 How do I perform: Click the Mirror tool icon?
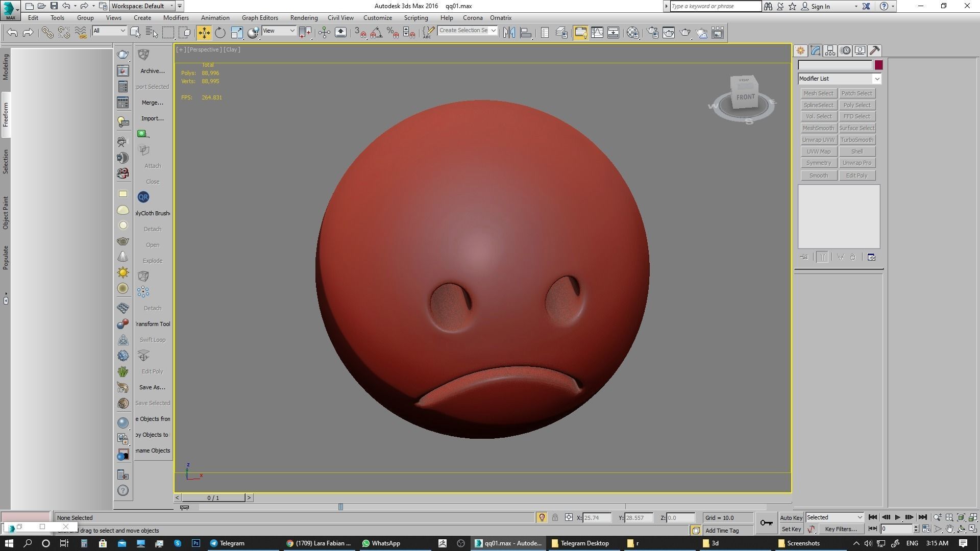509,33
